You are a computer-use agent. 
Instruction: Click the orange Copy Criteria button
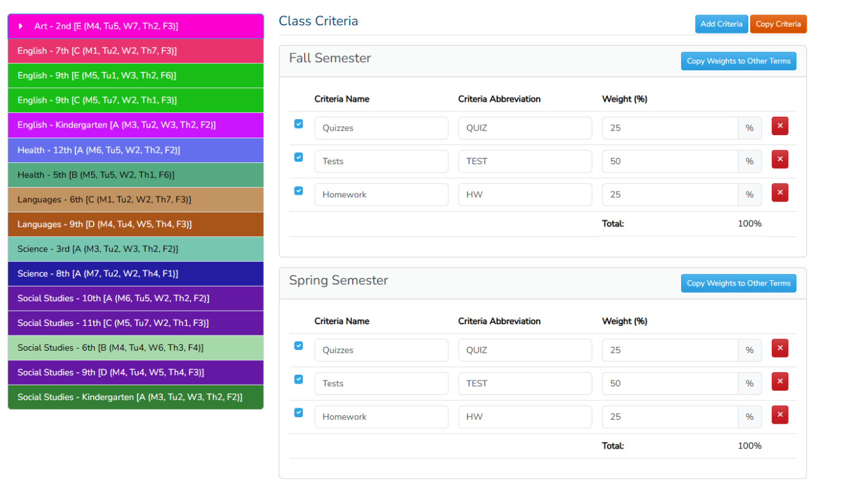click(x=778, y=24)
